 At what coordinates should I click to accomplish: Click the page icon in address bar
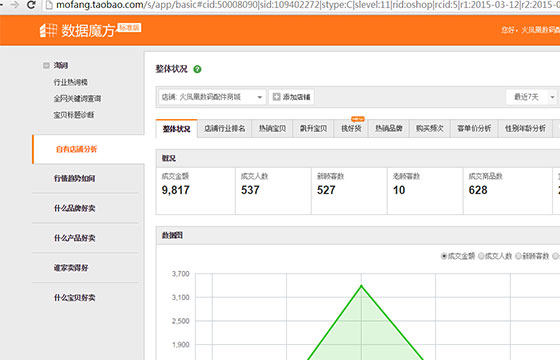[49, 5]
